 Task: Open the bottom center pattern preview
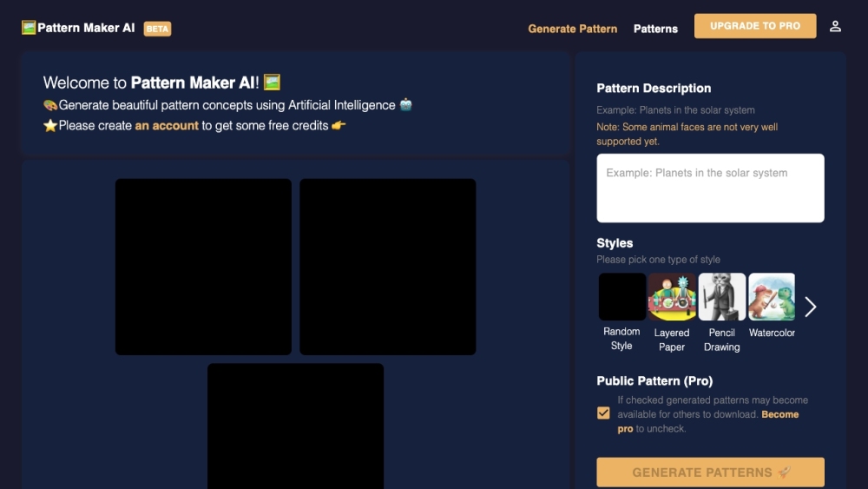point(295,426)
